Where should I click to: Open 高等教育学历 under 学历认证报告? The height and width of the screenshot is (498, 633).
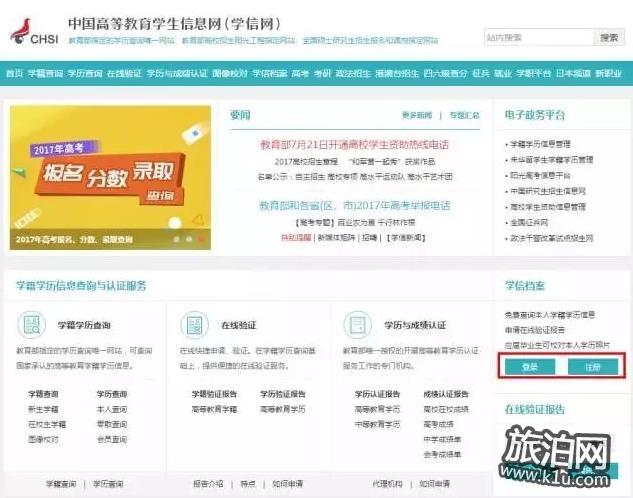(x=377, y=409)
